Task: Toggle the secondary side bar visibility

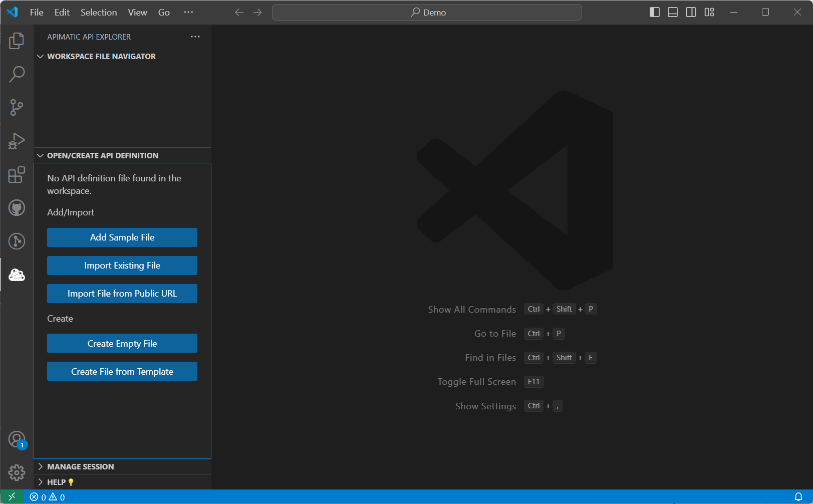Action: [x=691, y=12]
